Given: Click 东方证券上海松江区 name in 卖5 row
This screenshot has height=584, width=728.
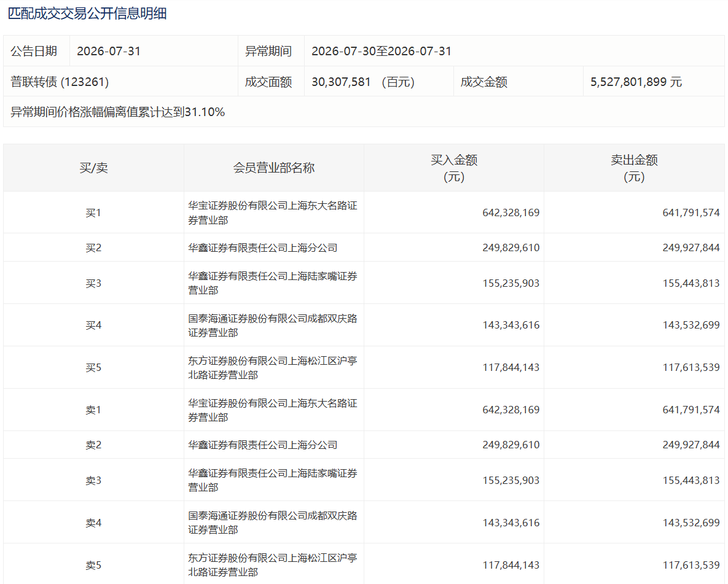Looking at the screenshot, I should [273, 565].
